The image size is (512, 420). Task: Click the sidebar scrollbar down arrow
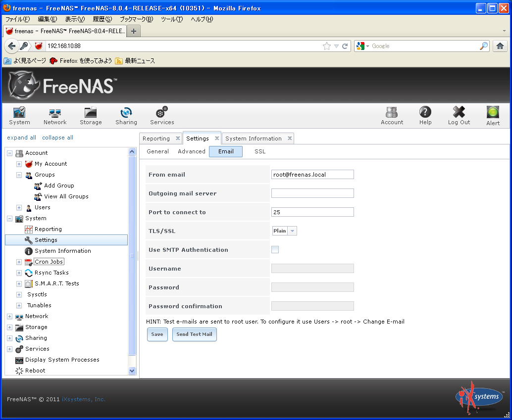(x=132, y=371)
